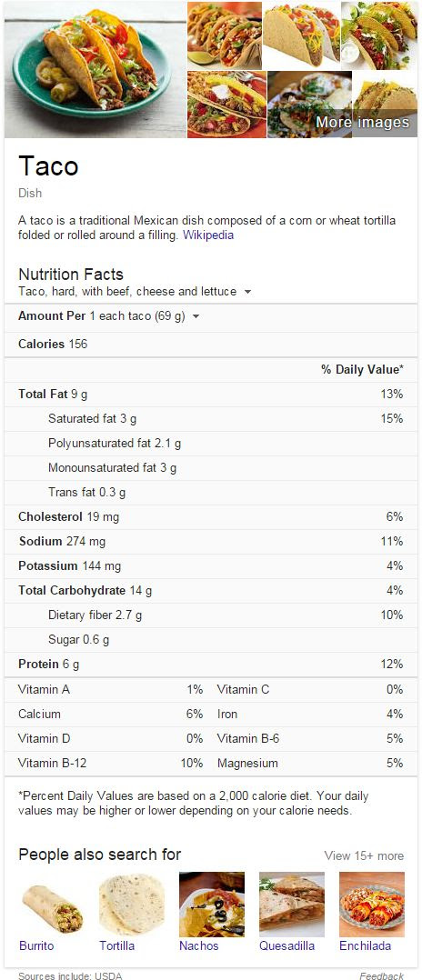Viewport: 422px width, 980px height.
Task: Click View 15+ more link
Action: [364, 855]
